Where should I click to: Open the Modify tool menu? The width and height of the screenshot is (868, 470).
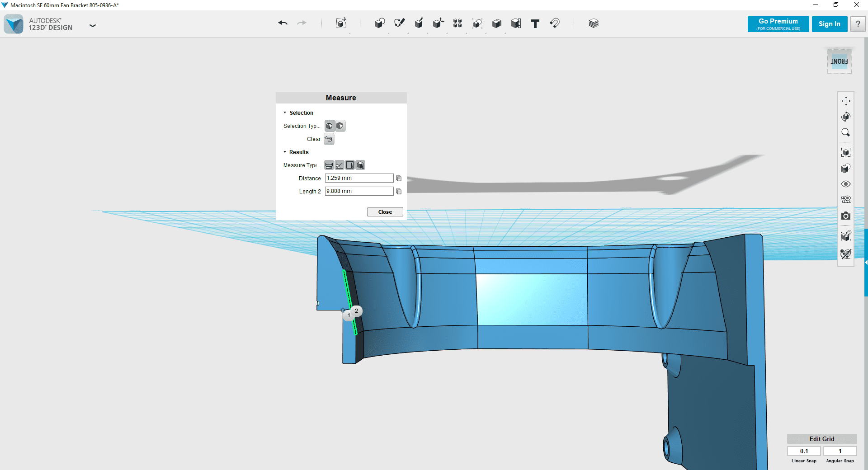438,23
